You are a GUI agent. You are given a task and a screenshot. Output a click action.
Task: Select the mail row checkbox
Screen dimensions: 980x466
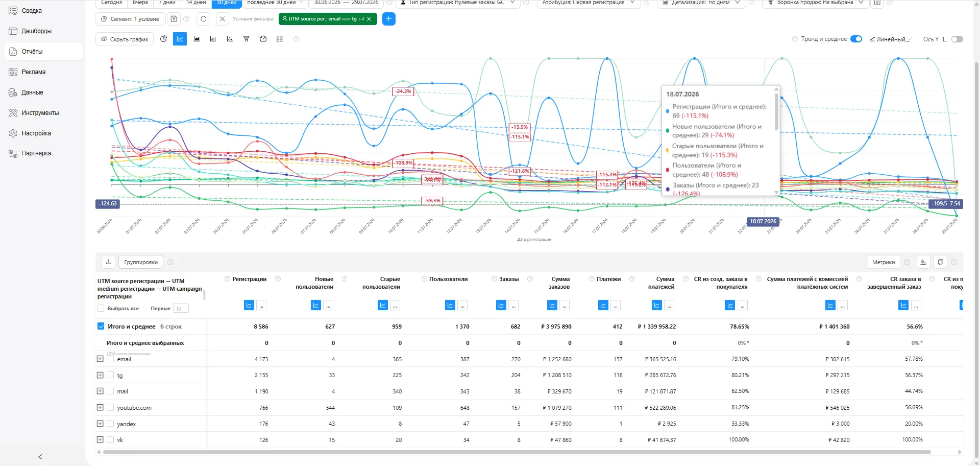(x=110, y=391)
